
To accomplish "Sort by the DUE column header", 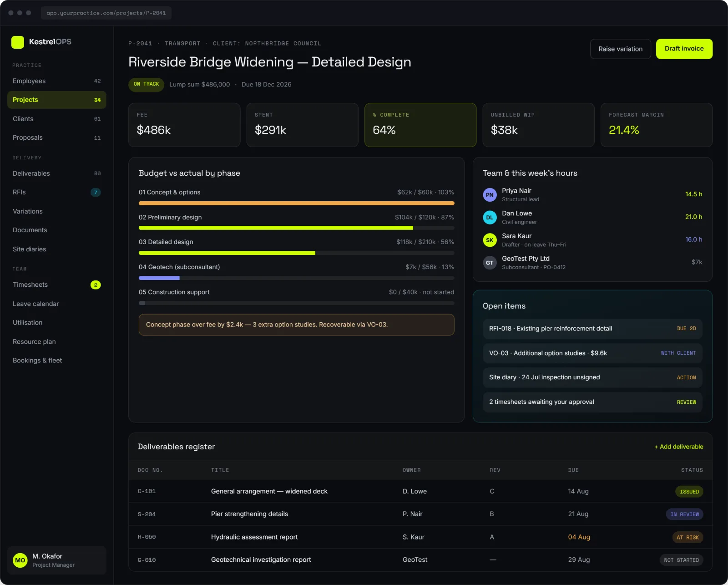I will pos(573,470).
